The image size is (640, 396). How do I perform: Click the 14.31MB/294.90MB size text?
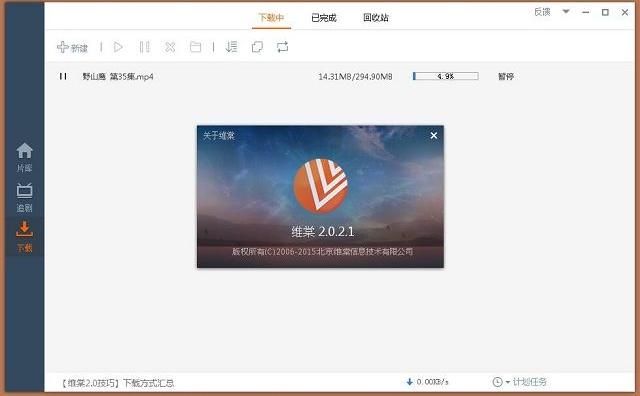(355, 76)
